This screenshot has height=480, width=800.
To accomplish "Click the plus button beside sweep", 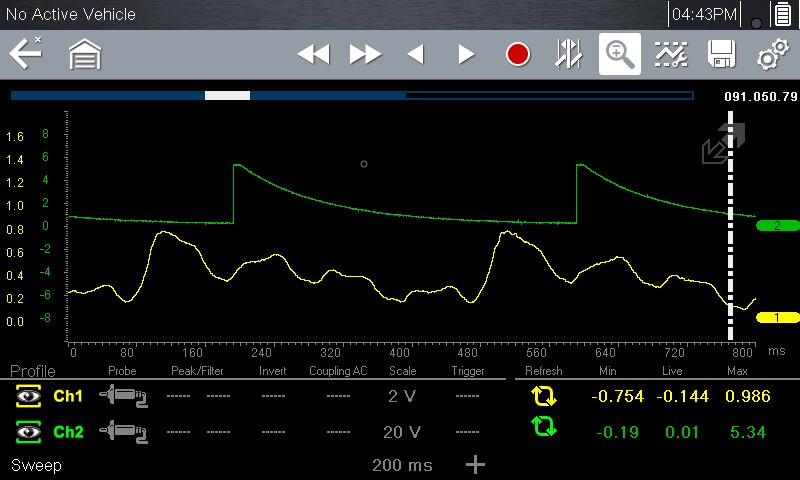I will pos(476,465).
